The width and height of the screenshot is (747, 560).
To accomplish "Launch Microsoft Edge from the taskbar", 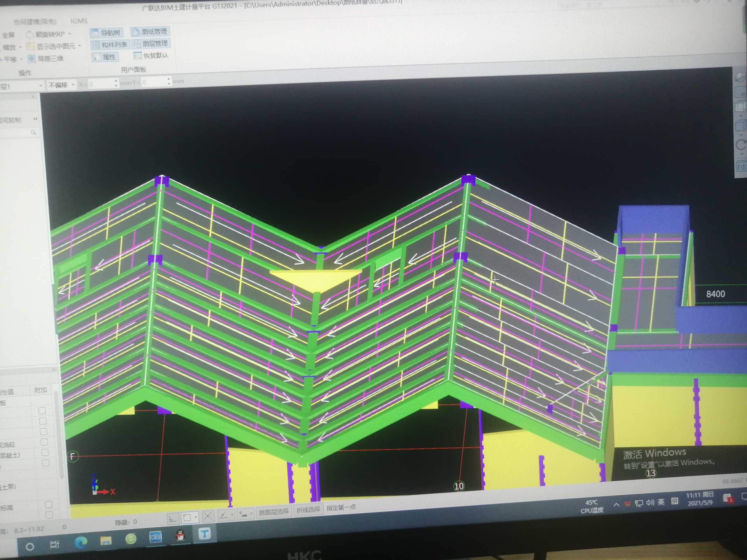I will [81, 543].
